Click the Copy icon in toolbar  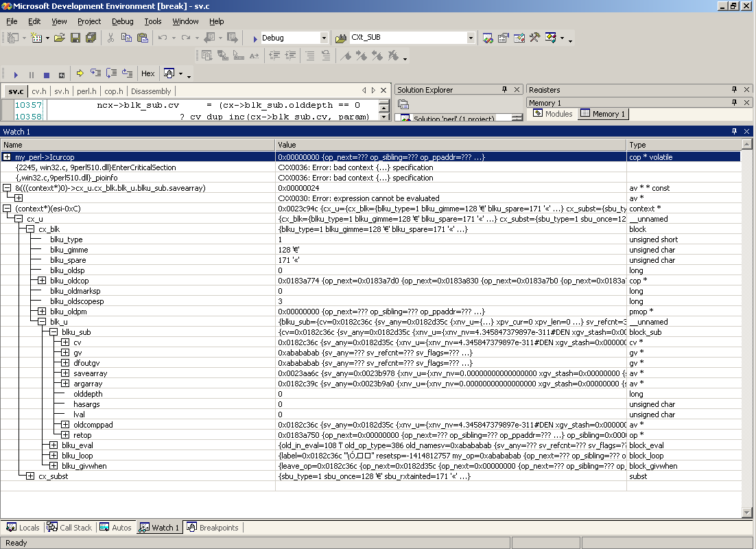pos(126,38)
